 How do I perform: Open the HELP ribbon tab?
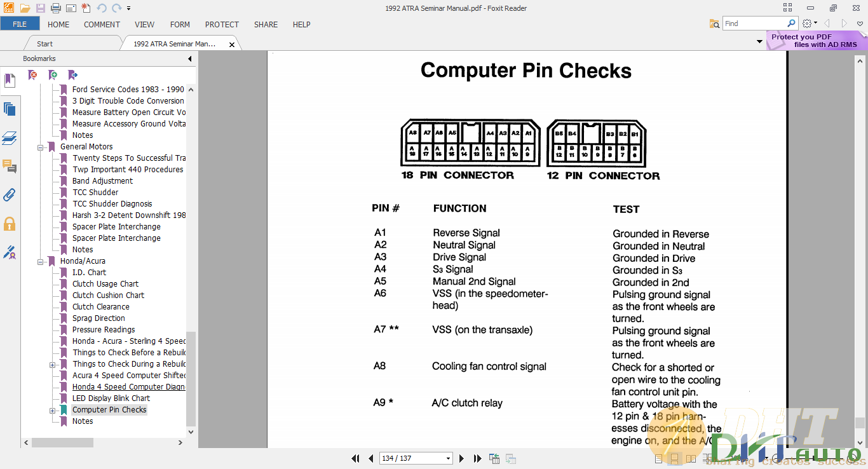click(301, 24)
